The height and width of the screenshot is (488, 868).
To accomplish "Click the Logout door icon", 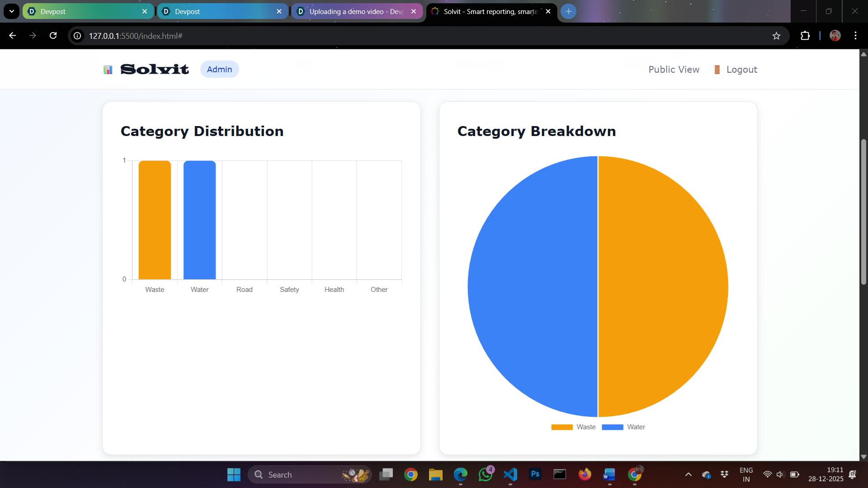I will 717,70.
